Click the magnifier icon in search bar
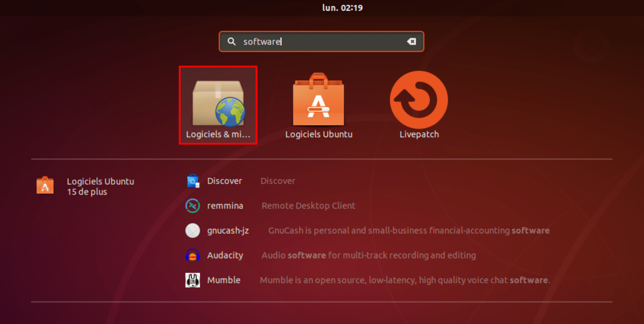Image resolution: width=644 pixels, height=324 pixels. [x=232, y=41]
